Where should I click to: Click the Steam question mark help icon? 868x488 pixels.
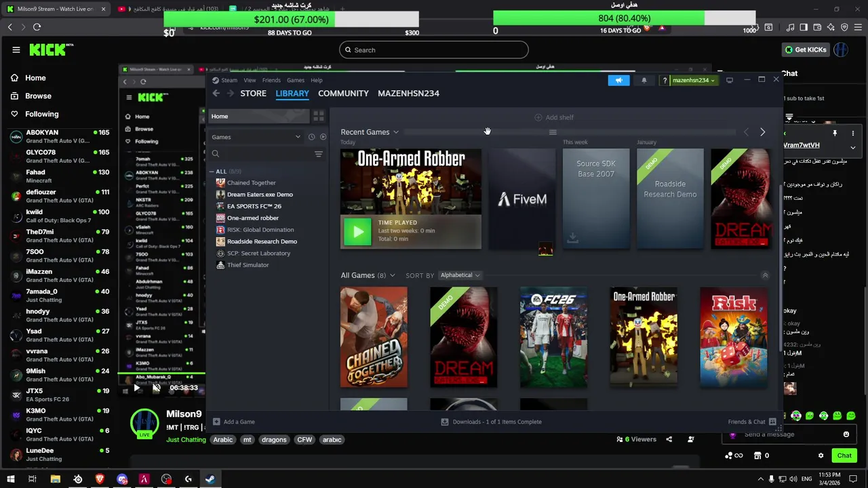pos(664,80)
